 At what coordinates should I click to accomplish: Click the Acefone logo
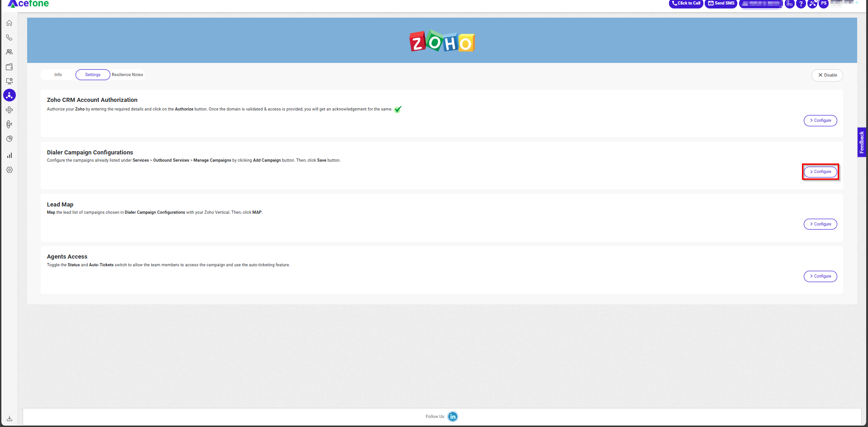tap(28, 4)
